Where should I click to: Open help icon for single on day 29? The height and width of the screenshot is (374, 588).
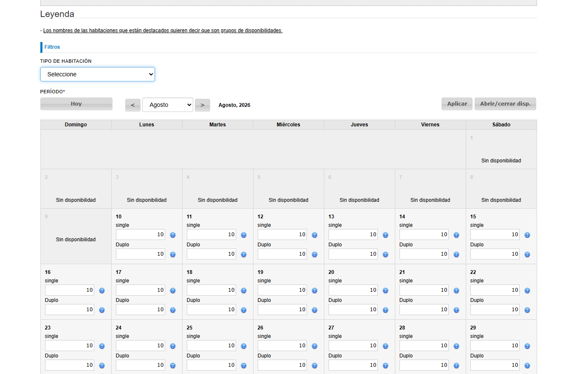[527, 346]
